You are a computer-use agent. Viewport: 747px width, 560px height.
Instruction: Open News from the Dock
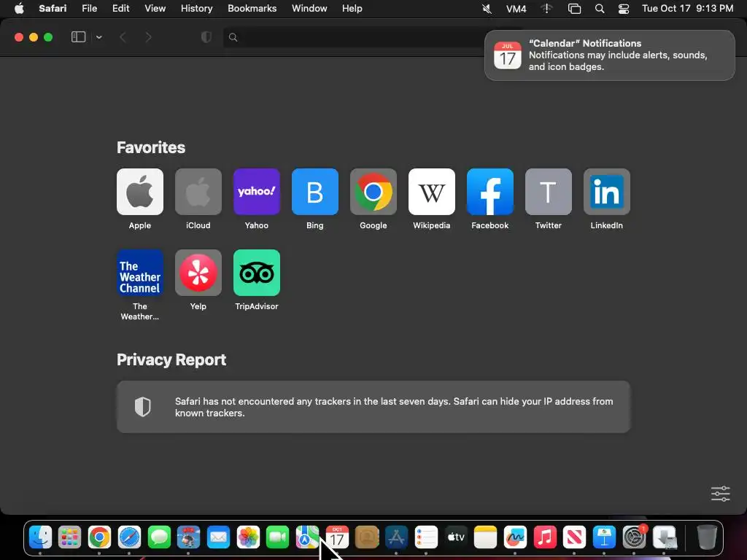(574, 537)
